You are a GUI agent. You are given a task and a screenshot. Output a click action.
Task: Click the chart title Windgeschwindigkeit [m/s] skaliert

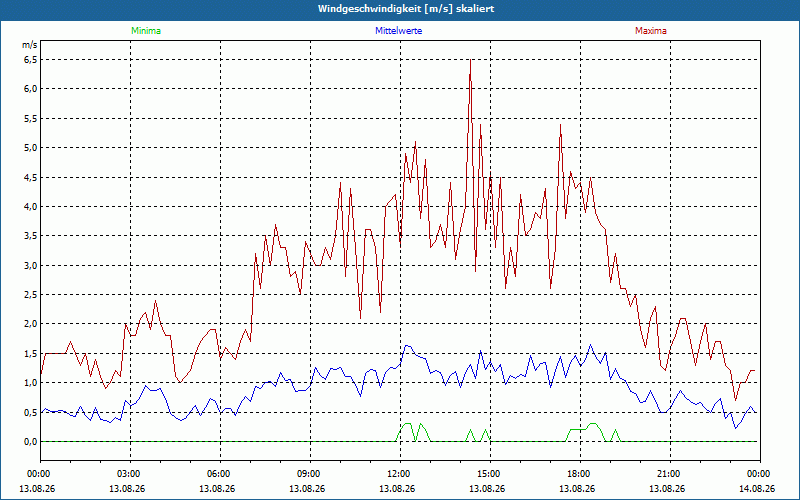406,9
